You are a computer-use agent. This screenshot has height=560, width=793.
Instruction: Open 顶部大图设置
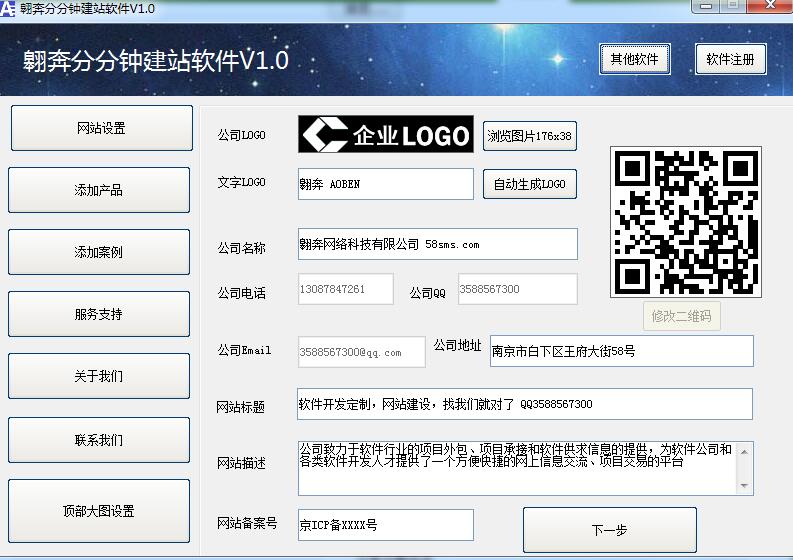point(99,511)
